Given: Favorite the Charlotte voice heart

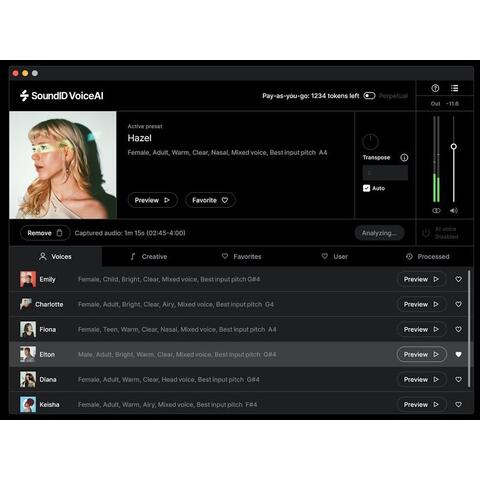Looking at the screenshot, I should click(x=458, y=304).
